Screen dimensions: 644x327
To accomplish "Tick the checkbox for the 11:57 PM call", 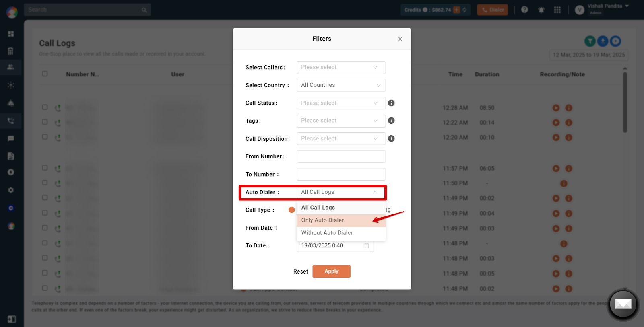I will [45, 168].
